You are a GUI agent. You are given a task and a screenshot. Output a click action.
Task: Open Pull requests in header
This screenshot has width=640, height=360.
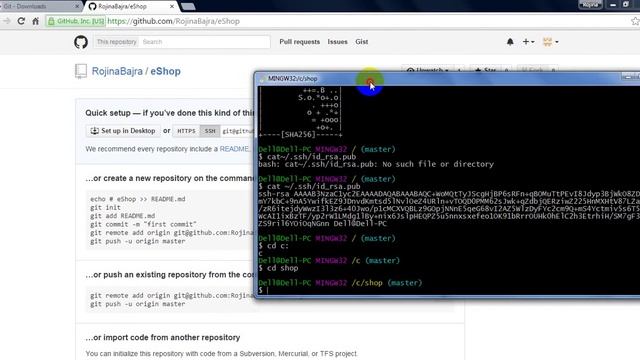[300, 42]
